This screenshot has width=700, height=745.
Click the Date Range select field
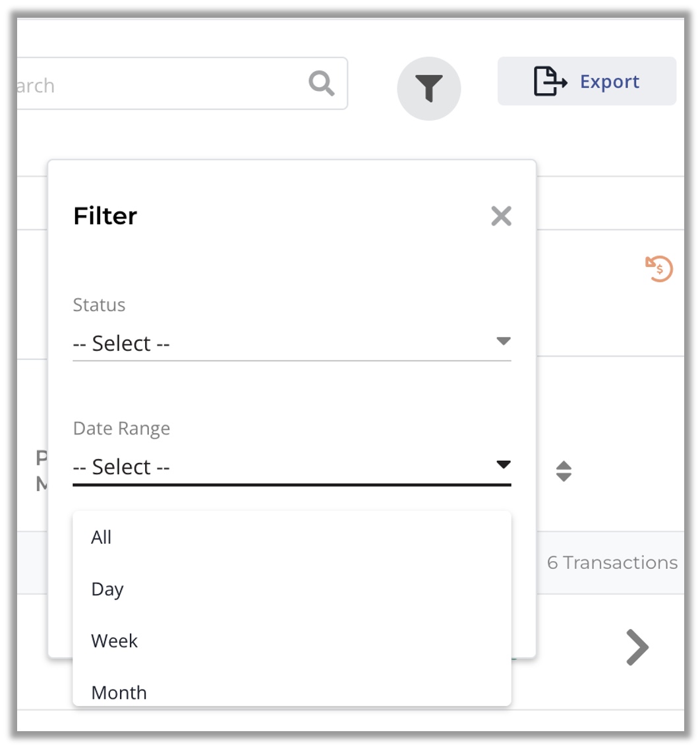[291, 467]
